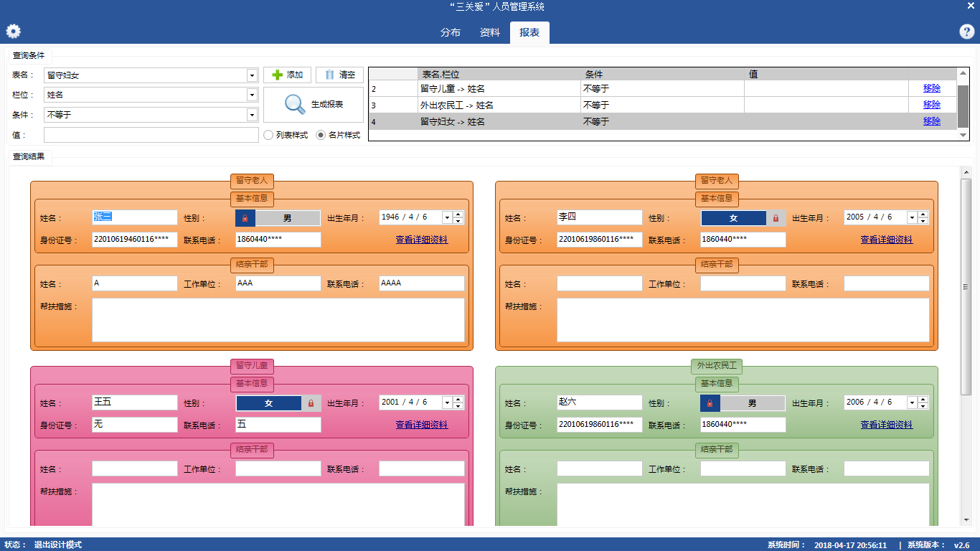Open the 表名 dropdown showing 留守妇女
This screenshot has width=980, height=551.
point(252,75)
